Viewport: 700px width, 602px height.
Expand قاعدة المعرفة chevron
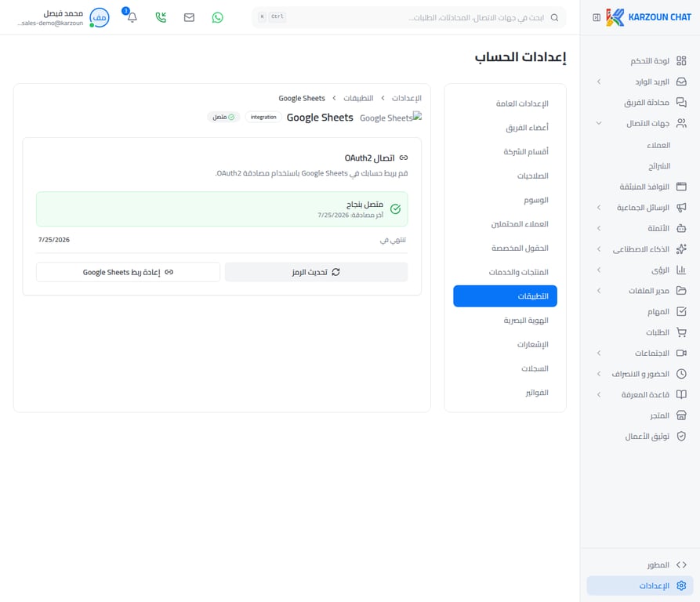click(x=599, y=394)
